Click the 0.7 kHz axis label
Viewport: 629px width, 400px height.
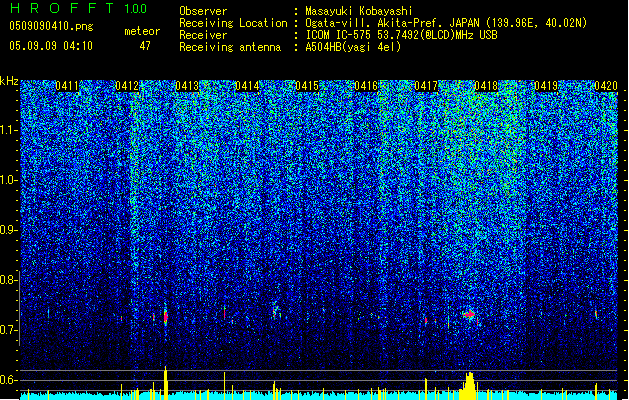coord(8,330)
